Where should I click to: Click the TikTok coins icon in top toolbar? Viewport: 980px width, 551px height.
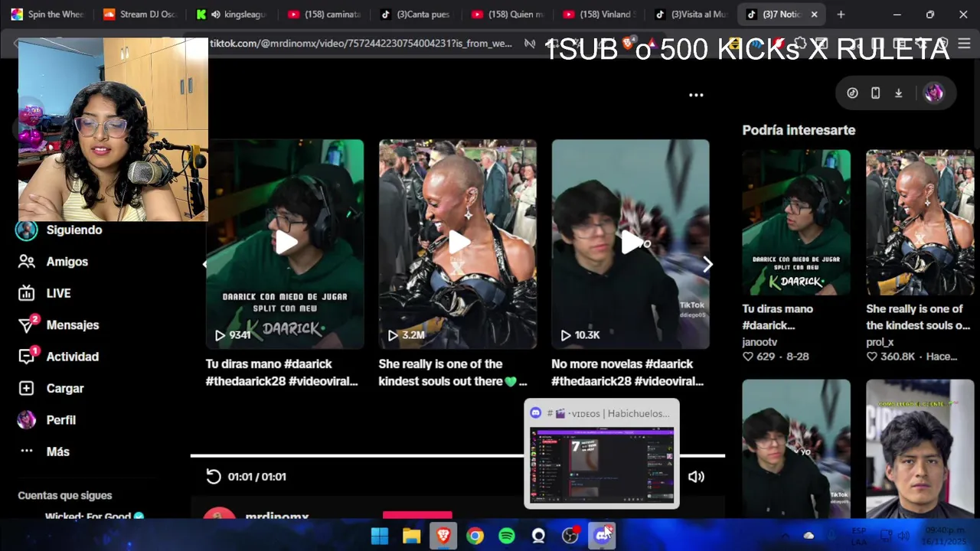point(852,93)
